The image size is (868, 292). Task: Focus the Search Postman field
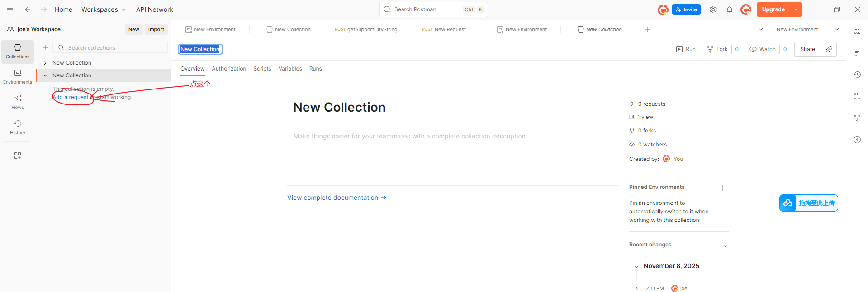(x=433, y=9)
